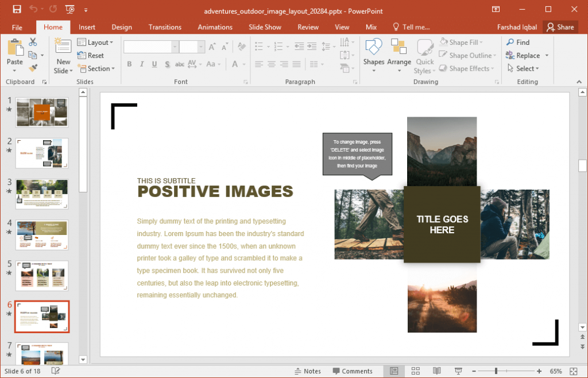Toggle italic formatting
588x378 pixels.
point(141,64)
